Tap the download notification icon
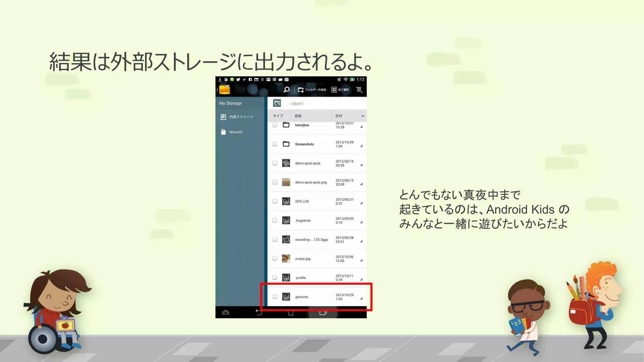Screen dimensions: 644x362 [220, 80]
